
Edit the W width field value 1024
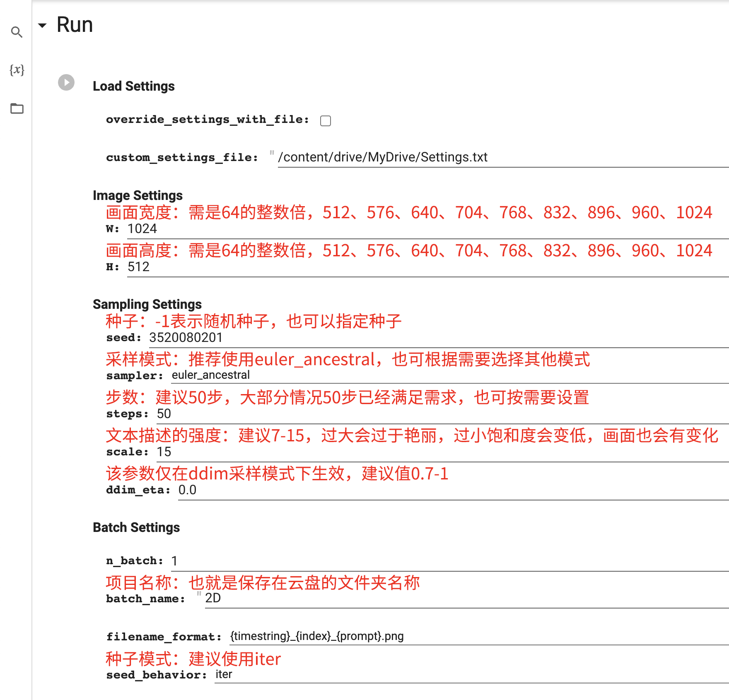pos(427,229)
